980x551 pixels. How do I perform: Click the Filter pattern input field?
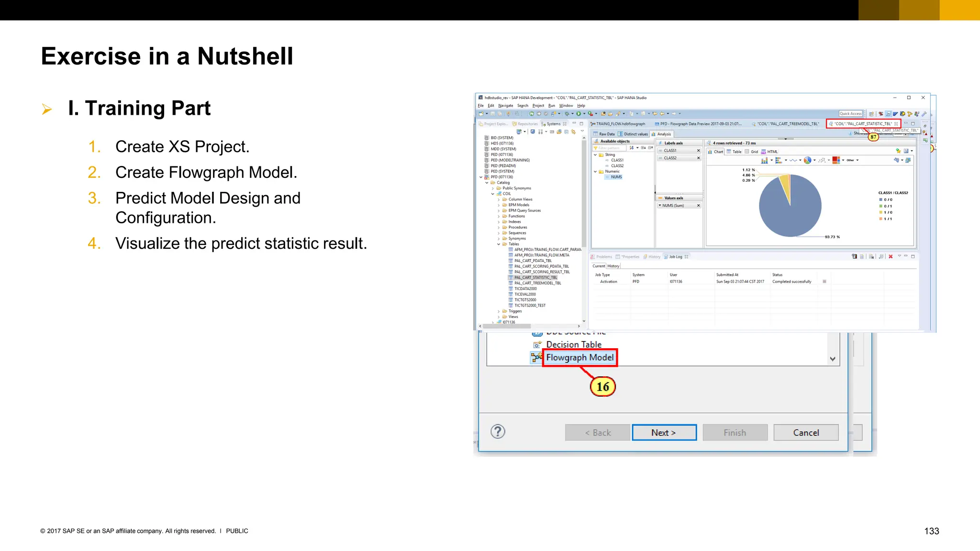610,148
